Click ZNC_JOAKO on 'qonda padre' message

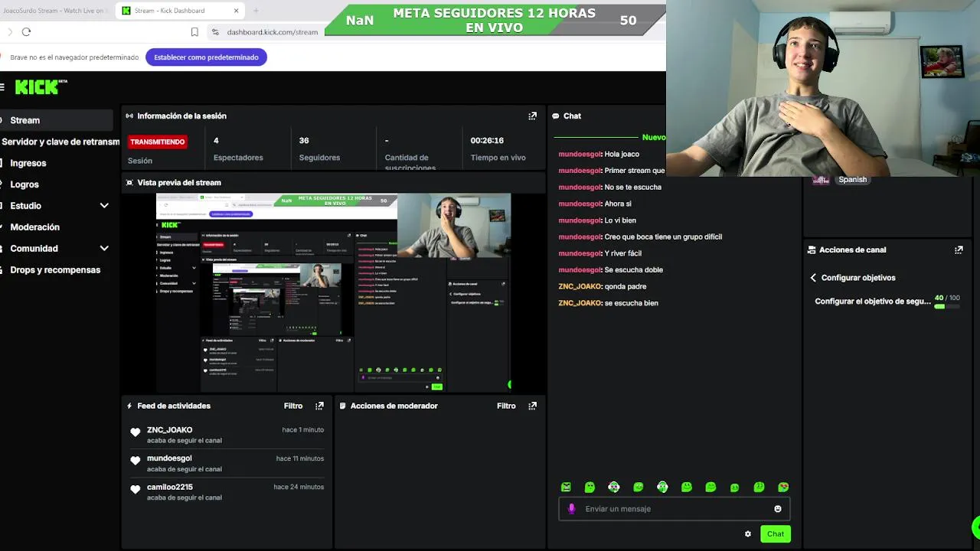coord(580,286)
